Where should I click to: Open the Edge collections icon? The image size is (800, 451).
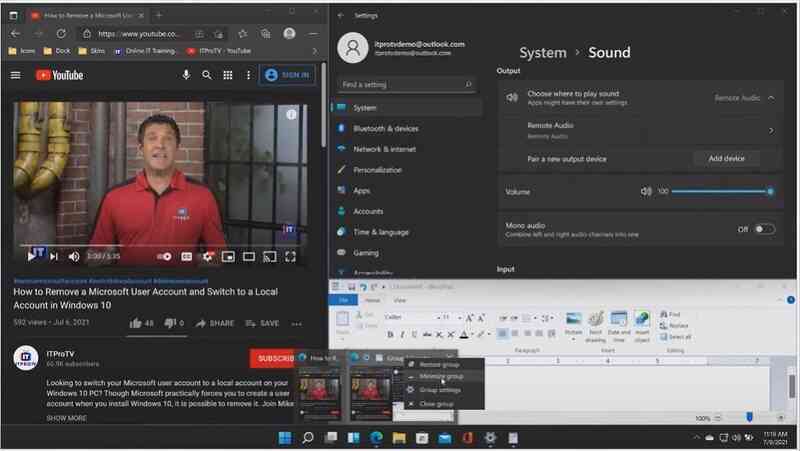point(265,34)
